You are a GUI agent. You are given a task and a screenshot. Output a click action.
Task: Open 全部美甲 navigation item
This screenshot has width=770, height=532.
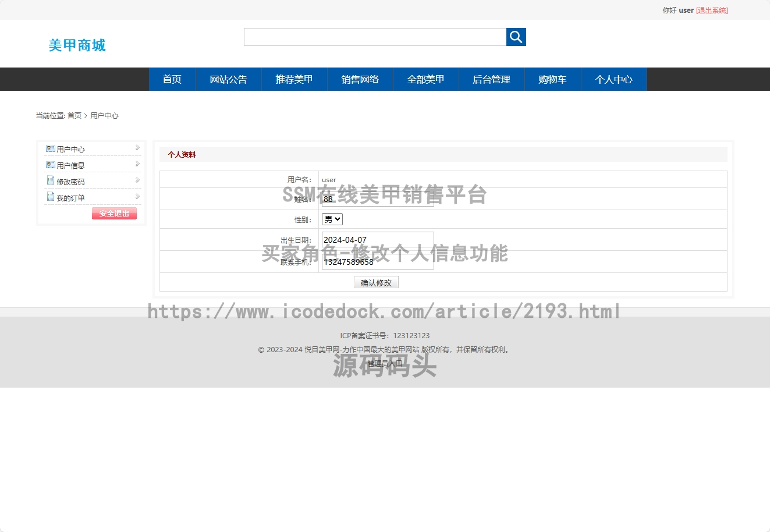point(426,79)
